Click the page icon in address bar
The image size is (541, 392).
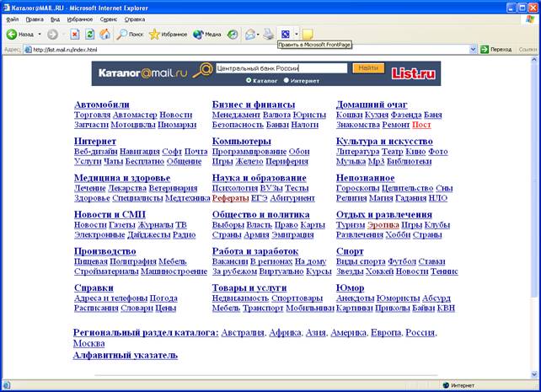[x=29, y=50]
